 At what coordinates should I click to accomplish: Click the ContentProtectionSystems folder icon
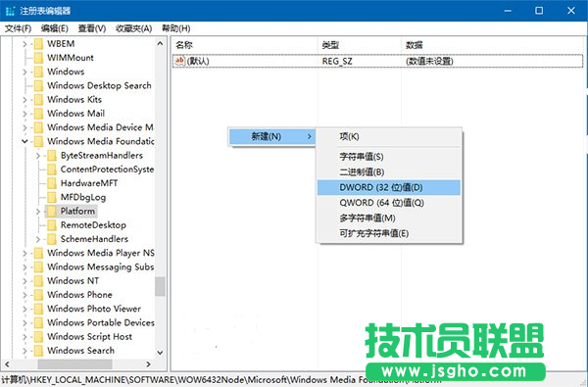tap(52, 169)
